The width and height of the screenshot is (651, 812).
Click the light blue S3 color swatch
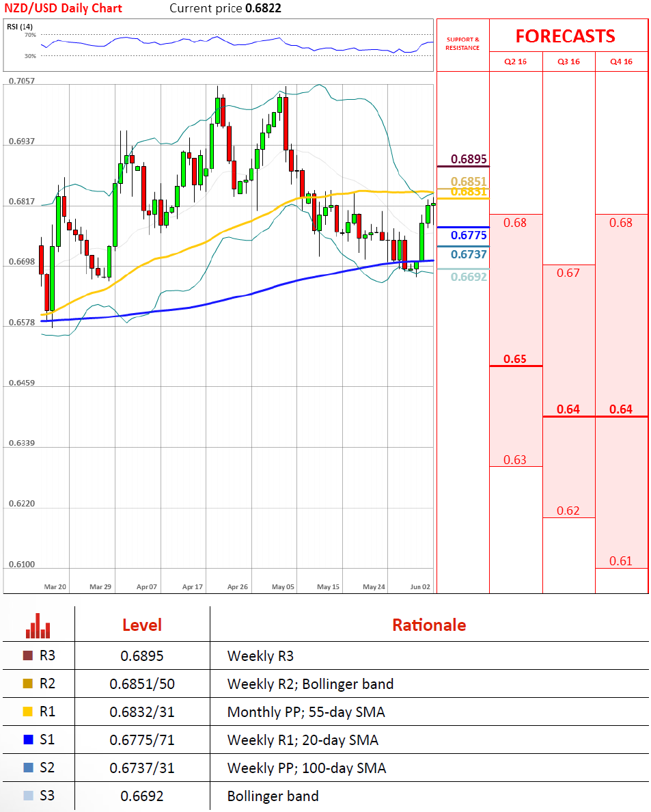(x=27, y=796)
